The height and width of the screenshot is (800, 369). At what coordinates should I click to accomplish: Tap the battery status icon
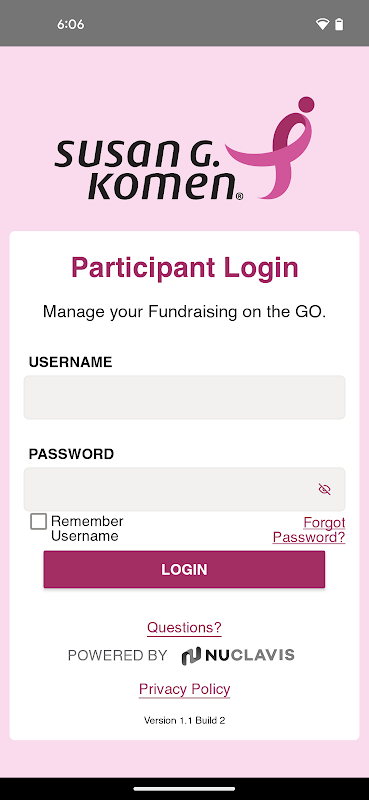pos(339,24)
